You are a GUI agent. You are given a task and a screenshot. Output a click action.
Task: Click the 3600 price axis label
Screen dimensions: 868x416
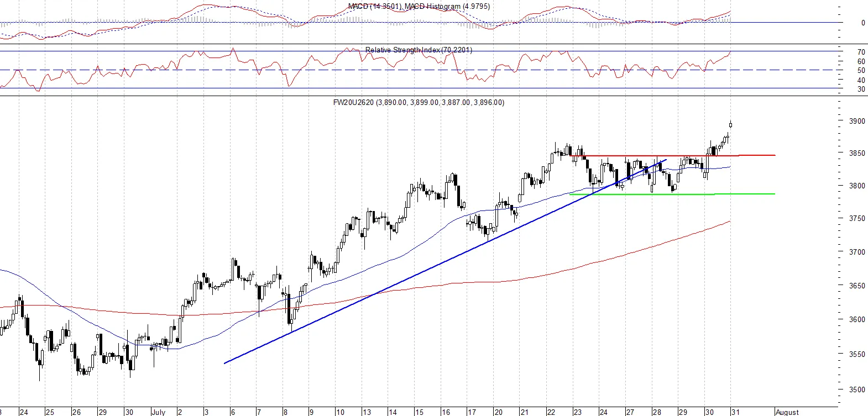coord(857,319)
